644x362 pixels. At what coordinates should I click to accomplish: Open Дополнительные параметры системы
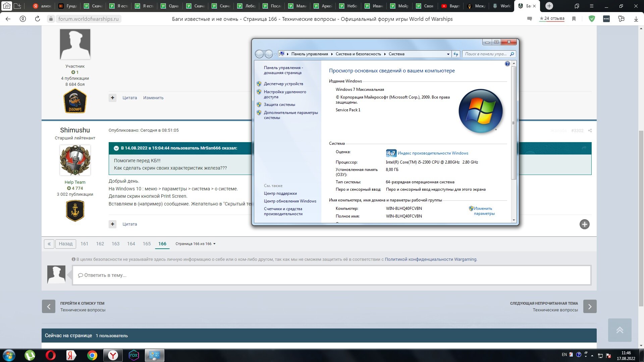291,115
